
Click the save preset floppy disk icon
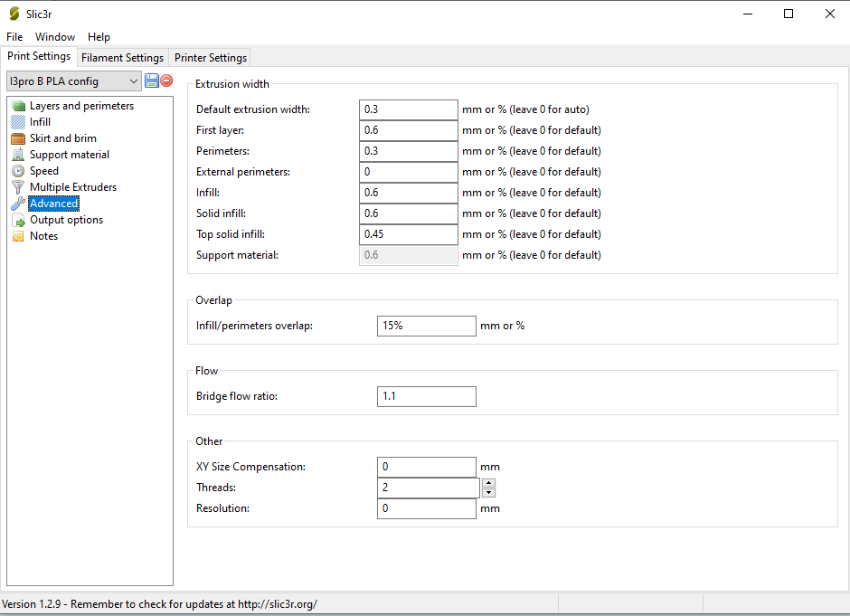coord(152,81)
